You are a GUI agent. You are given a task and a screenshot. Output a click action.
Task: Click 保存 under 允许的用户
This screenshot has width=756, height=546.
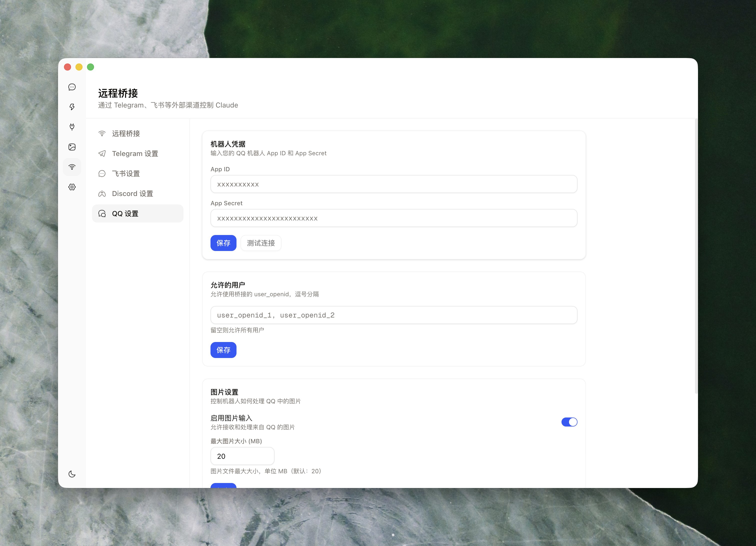[223, 350]
